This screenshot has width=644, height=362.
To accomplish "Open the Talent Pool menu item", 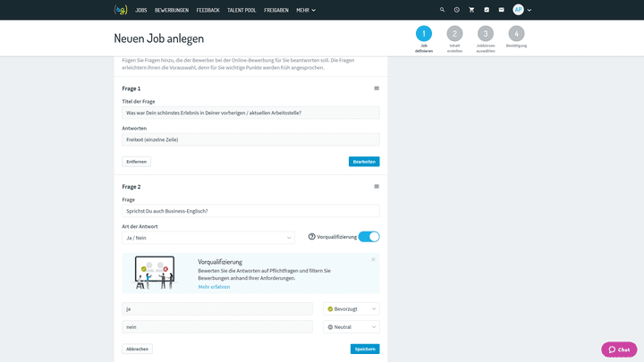I will pyautogui.click(x=241, y=10).
